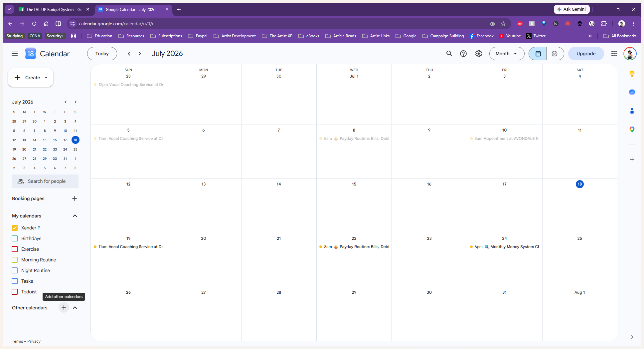This screenshot has height=349, width=644.
Task: Add a new booking page
Action: coord(75,198)
